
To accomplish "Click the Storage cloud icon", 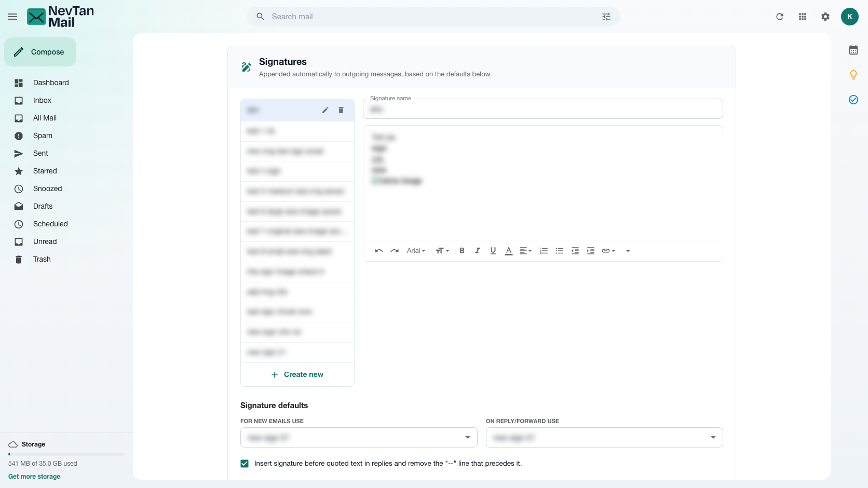I will (x=13, y=444).
